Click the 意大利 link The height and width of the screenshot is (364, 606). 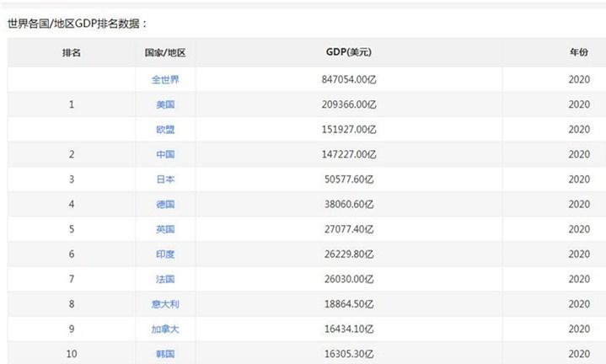pos(165,304)
